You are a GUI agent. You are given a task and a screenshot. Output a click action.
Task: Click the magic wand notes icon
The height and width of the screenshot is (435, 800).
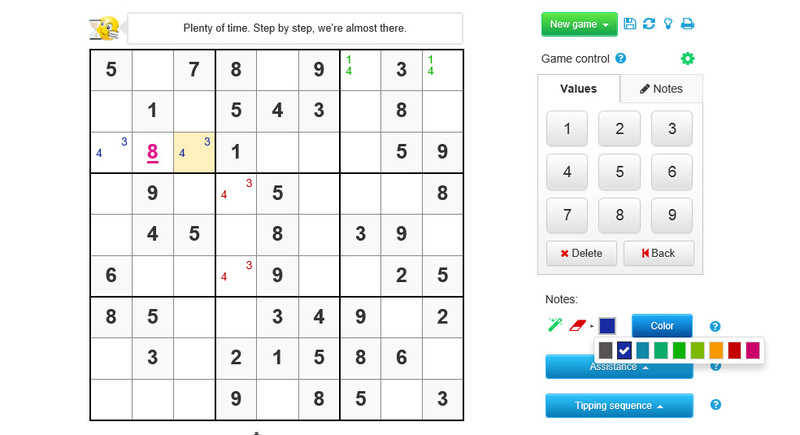(x=554, y=325)
